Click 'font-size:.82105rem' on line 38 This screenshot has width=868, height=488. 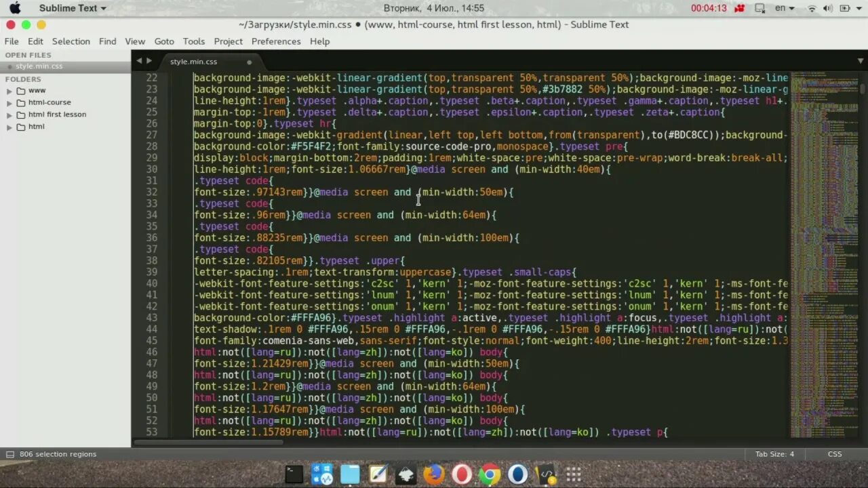[248, 261]
